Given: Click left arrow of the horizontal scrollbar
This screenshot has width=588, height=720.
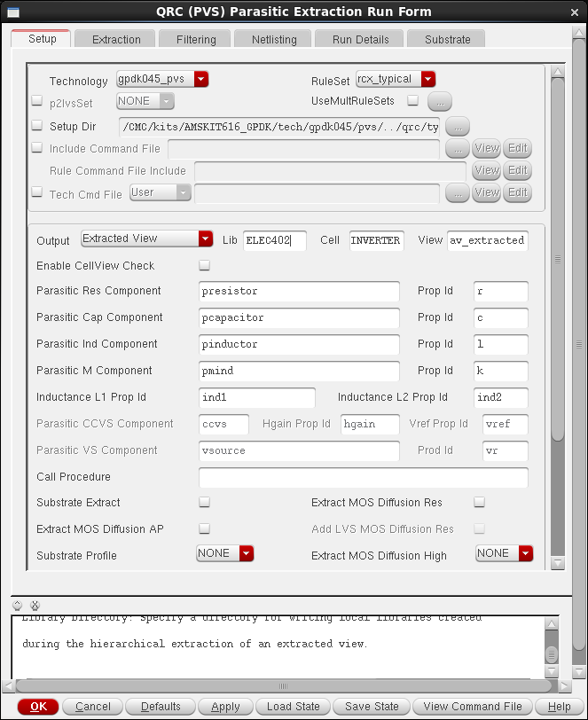Looking at the screenshot, I should 8,686.
